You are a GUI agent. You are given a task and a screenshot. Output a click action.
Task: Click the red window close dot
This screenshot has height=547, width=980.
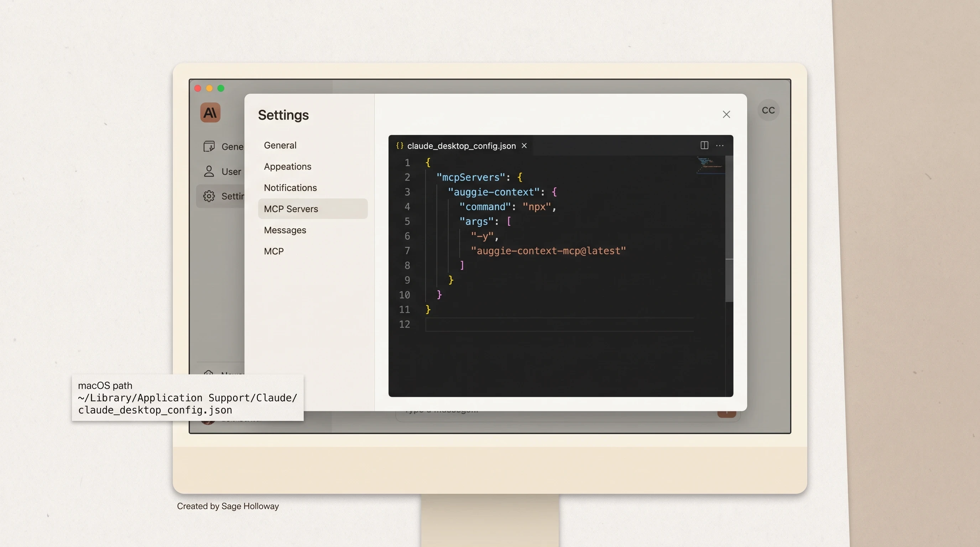click(197, 88)
